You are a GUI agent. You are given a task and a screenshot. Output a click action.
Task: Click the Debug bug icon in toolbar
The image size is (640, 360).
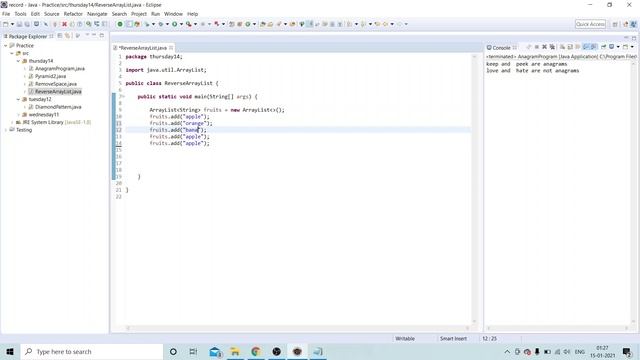pyautogui.click(x=161, y=24)
